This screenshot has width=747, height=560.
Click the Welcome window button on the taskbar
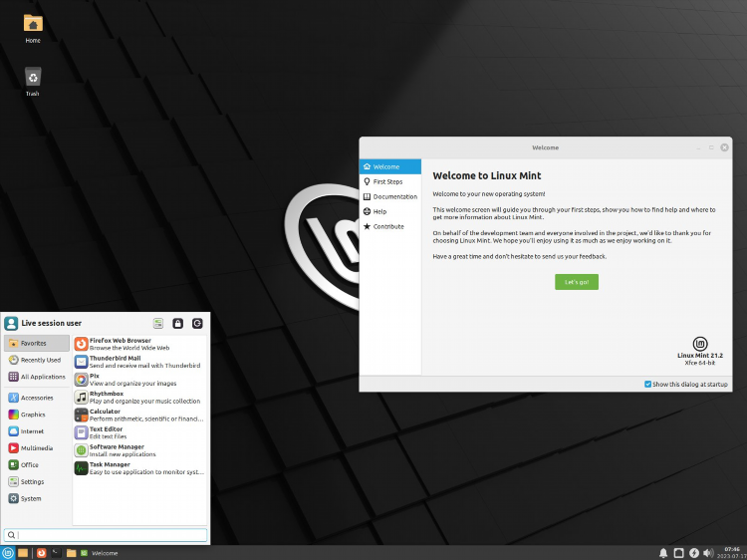(99, 553)
